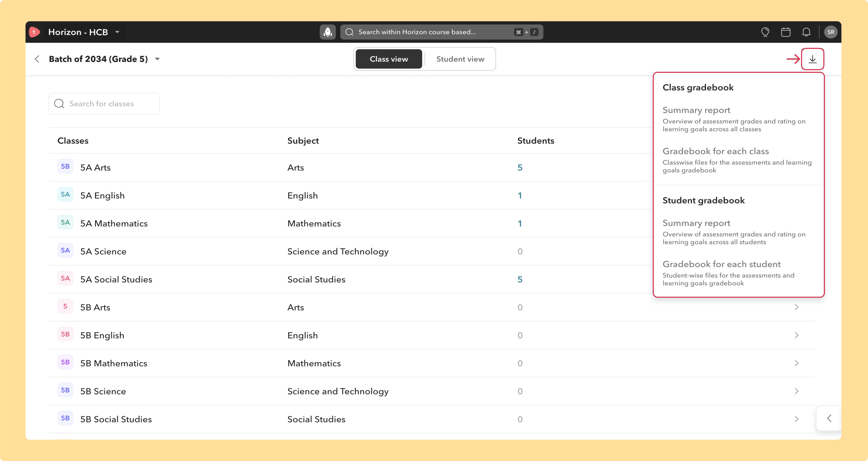This screenshot has width=868, height=461.
Task: Open the 5A Arts class
Action: 95,167
